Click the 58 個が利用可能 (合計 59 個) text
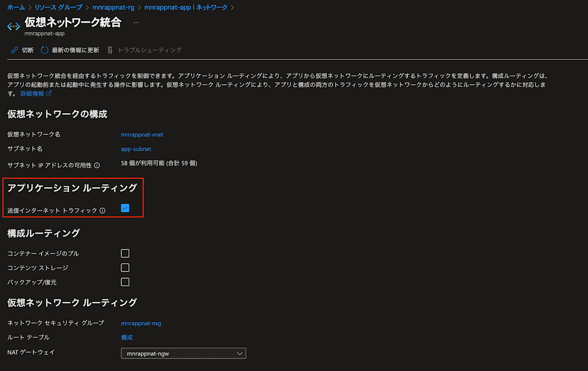 tap(159, 163)
